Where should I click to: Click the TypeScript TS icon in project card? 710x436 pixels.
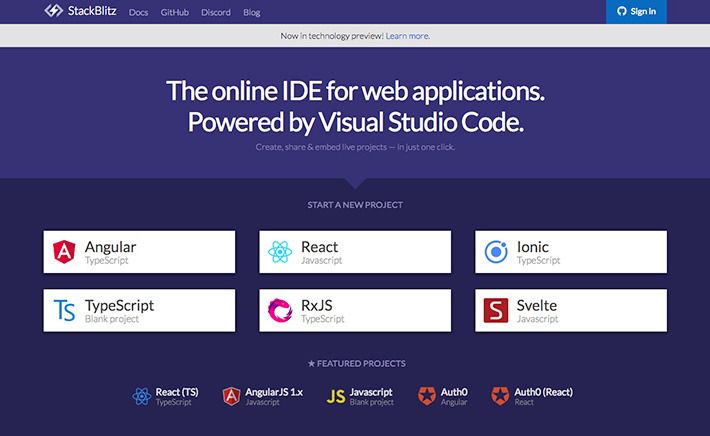pyautogui.click(x=64, y=311)
